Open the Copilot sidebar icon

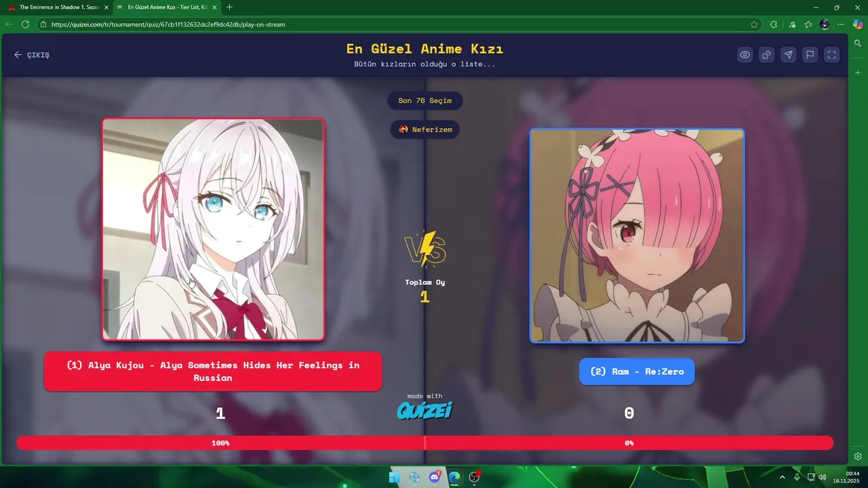click(858, 24)
